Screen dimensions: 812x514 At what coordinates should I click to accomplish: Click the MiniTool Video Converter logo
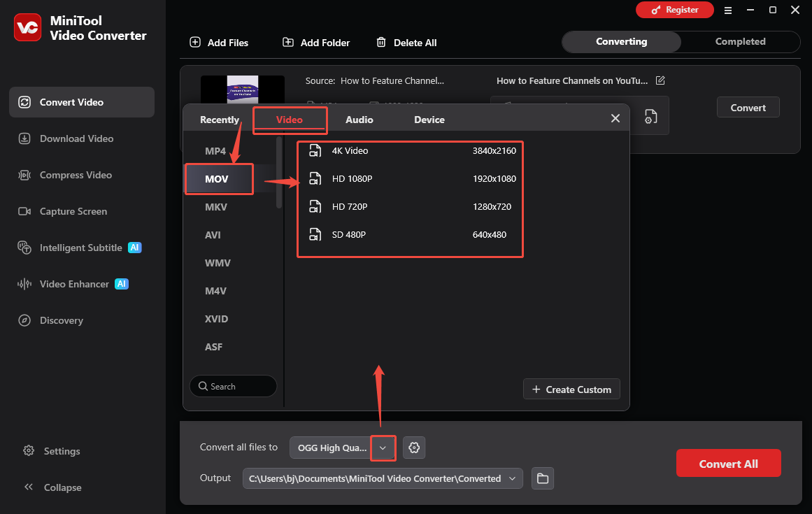point(27,27)
